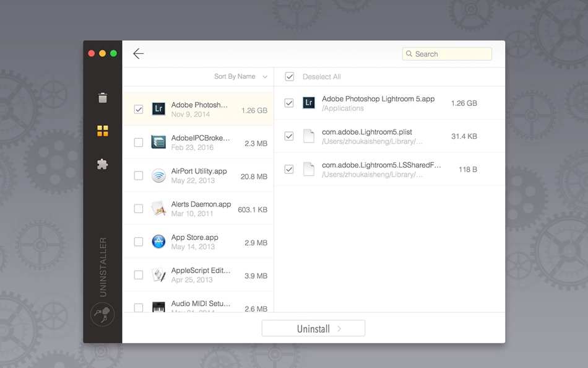Click the 118 B size value

tap(468, 169)
